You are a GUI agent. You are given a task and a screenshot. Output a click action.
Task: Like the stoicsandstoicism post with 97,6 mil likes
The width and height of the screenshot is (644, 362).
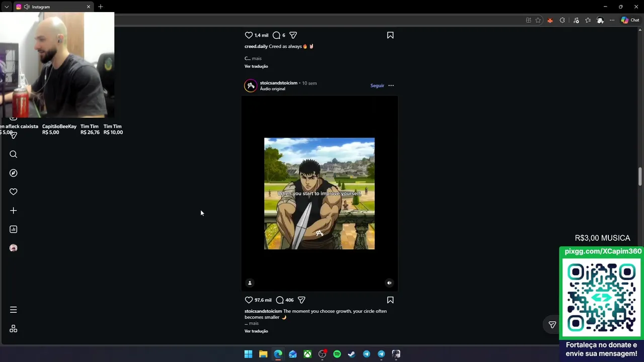click(249, 300)
